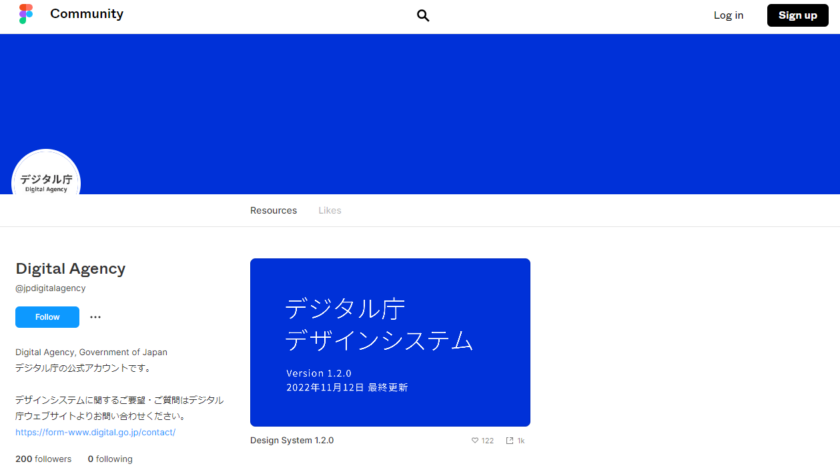Click the Digital Agency profile avatar
The width and height of the screenshot is (840, 472).
pos(46,173)
